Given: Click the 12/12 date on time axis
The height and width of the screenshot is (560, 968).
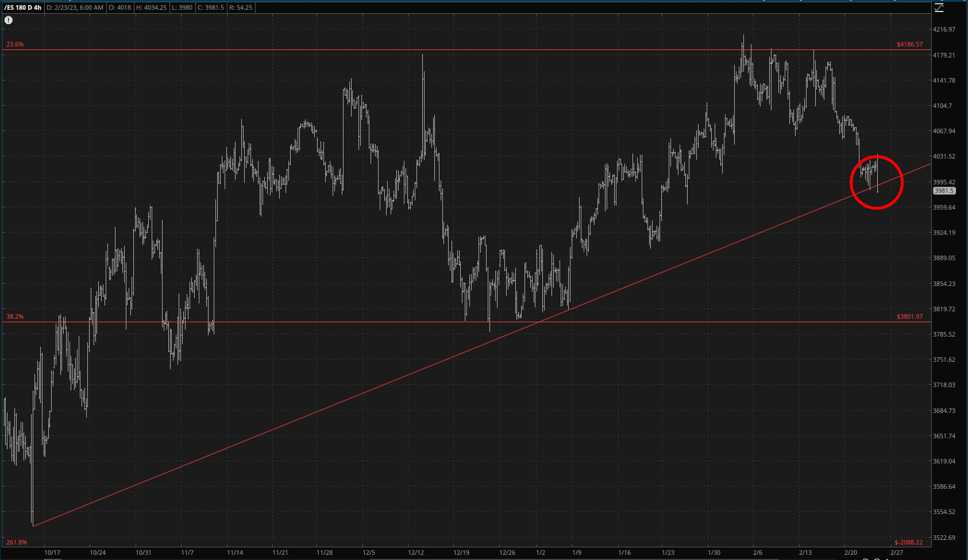Looking at the screenshot, I should point(416,553).
